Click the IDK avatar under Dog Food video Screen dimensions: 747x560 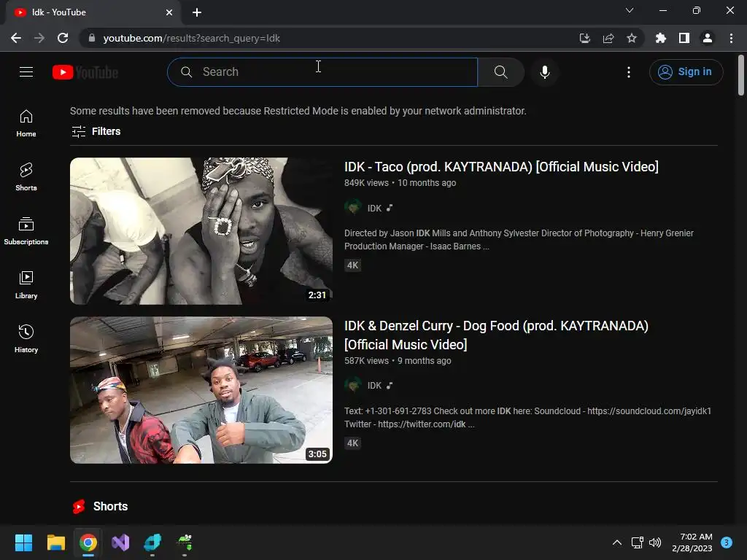[353, 385]
